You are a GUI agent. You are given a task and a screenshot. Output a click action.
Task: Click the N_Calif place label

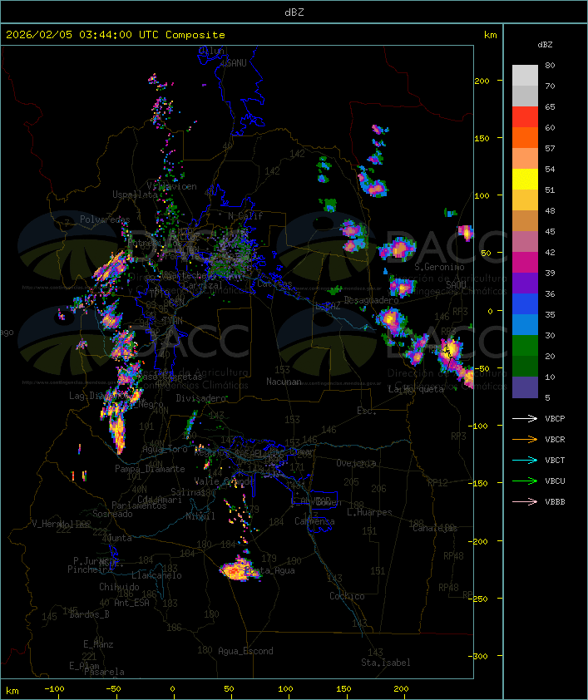point(245,216)
